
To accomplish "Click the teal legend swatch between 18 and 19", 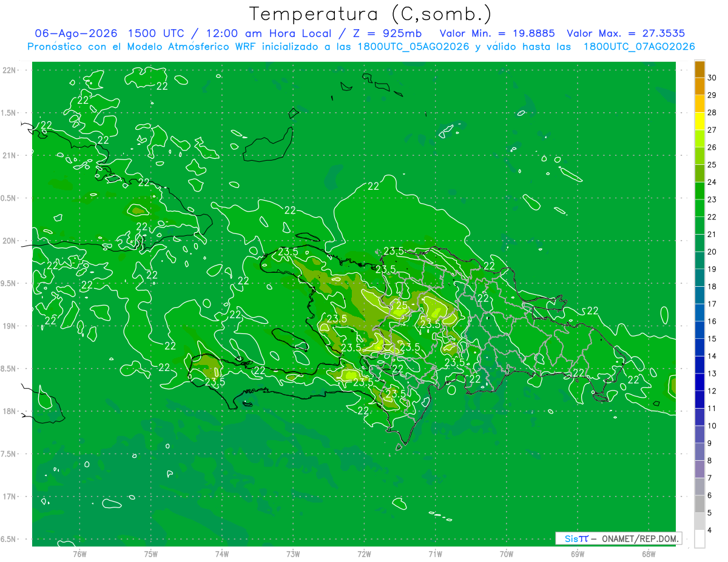I will (x=699, y=278).
